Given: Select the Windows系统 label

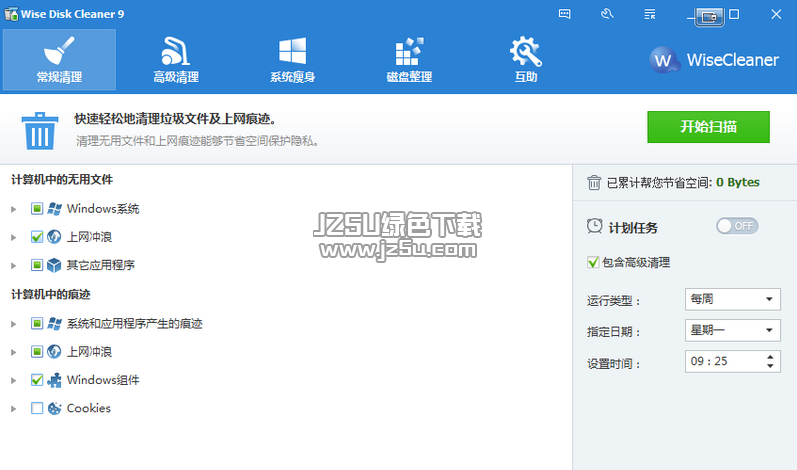Looking at the screenshot, I should coord(103,209).
